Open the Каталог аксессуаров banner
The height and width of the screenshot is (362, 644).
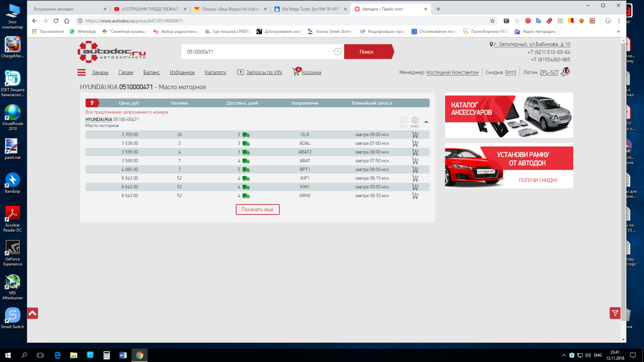click(x=509, y=115)
